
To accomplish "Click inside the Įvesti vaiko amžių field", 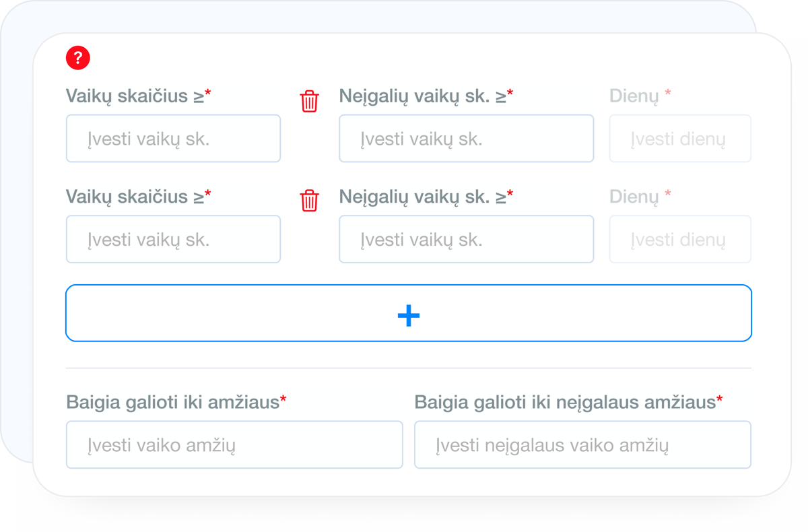I will (234, 444).
